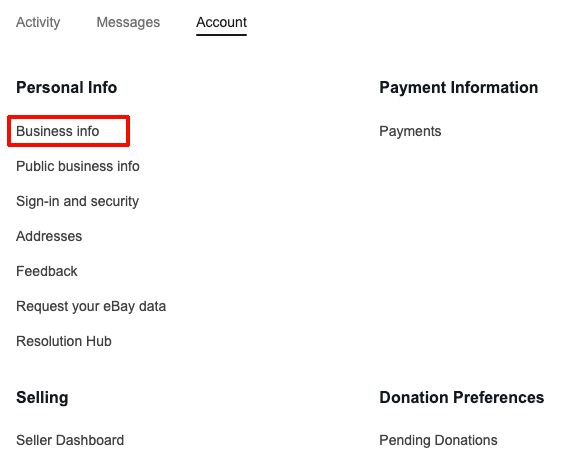Open the Business info link
The width and height of the screenshot is (566, 456).
57,131
